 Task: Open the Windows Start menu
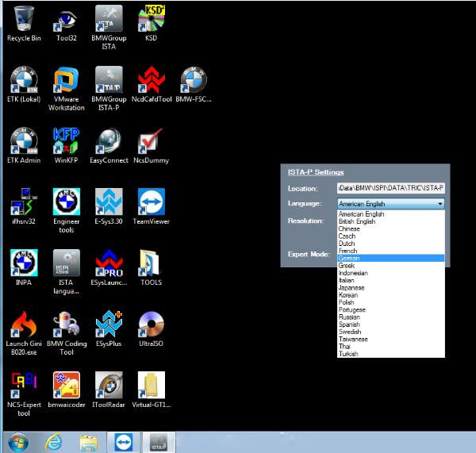(x=18, y=443)
